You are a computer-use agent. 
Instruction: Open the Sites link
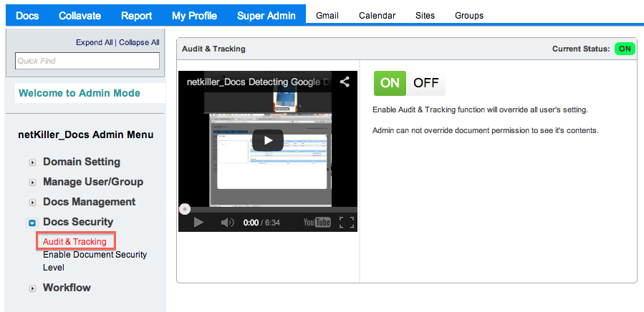point(425,16)
